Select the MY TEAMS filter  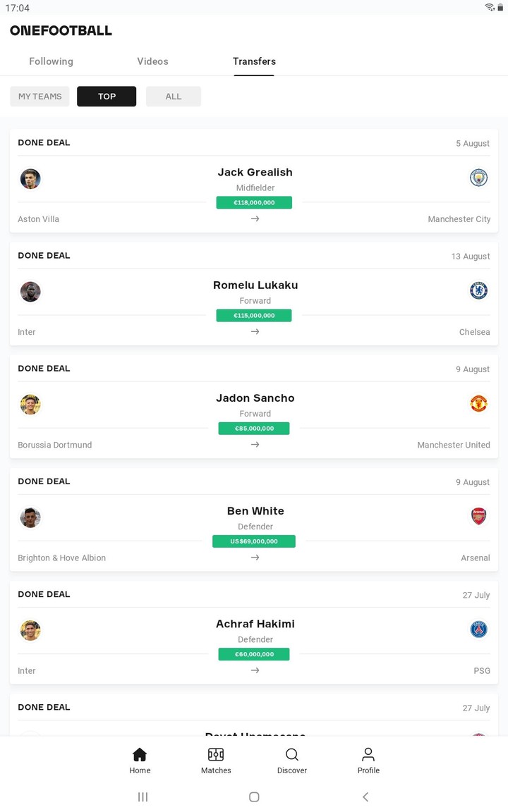click(x=40, y=97)
